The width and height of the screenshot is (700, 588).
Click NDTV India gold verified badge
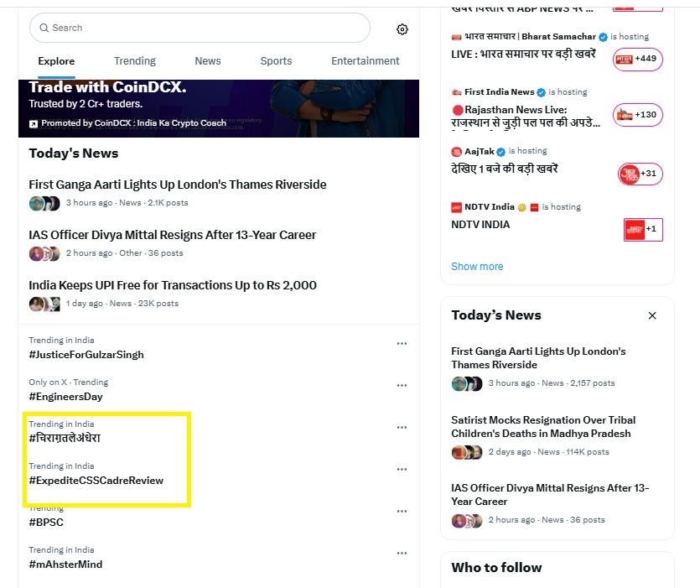point(521,207)
